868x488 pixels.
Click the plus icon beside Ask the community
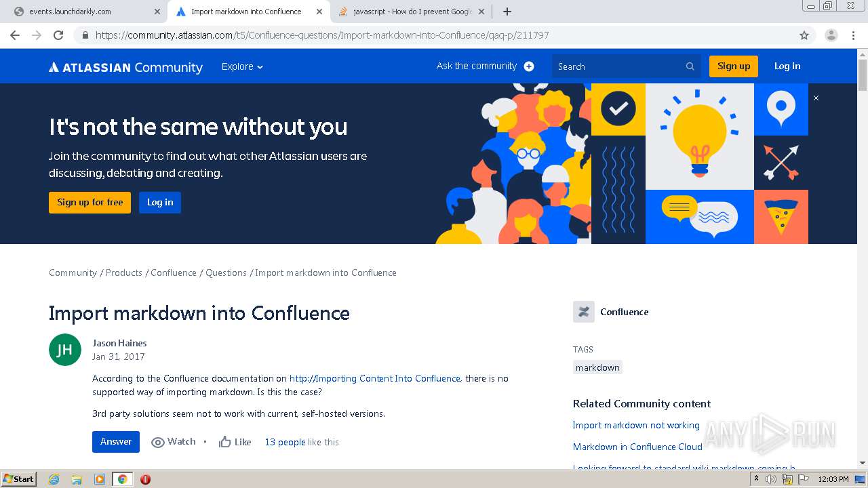[529, 66]
